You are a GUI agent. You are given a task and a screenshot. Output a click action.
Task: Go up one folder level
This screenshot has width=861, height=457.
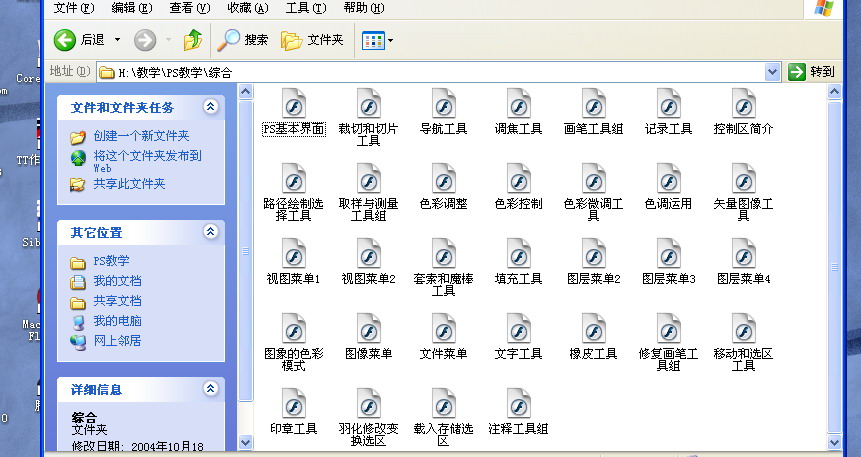pos(193,40)
